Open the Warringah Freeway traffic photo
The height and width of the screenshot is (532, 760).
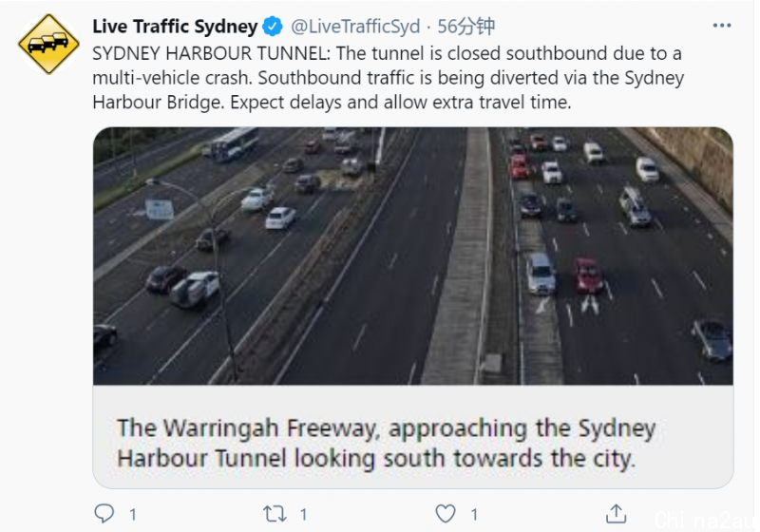(x=413, y=256)
